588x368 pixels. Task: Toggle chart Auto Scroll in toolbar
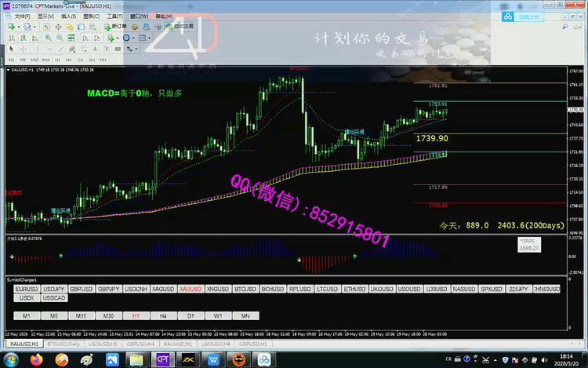tap(85, 37)
